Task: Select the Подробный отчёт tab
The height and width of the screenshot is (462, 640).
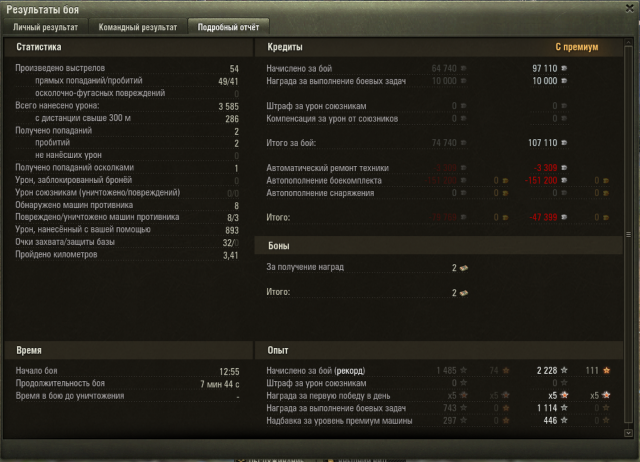Action: point(228,27)
